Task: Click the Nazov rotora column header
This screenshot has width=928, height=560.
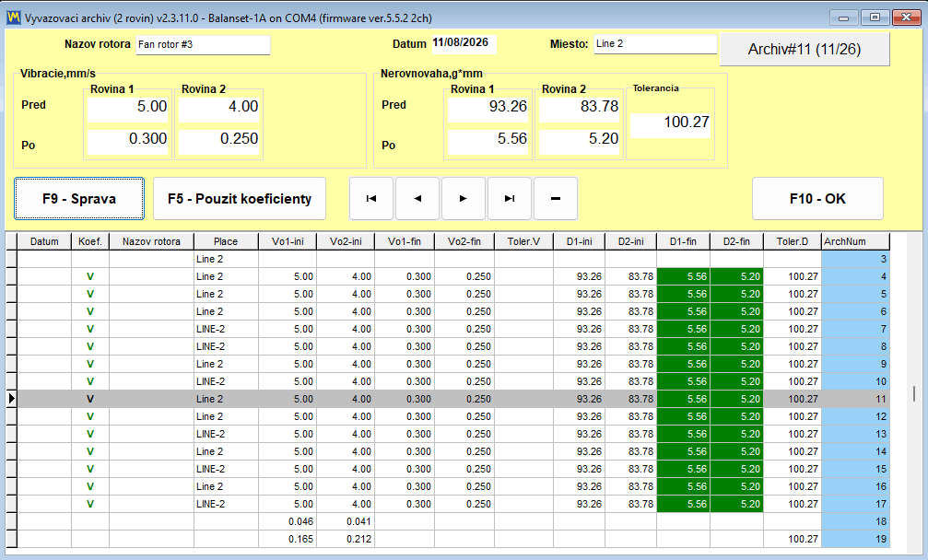Action: [x=151, y=241]
